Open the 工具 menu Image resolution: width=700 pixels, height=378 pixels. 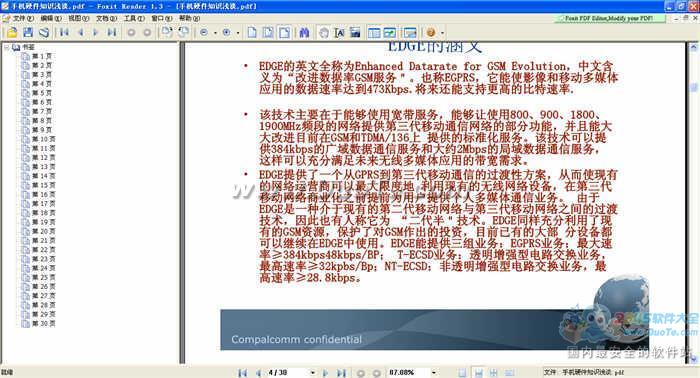pos(134,18)
